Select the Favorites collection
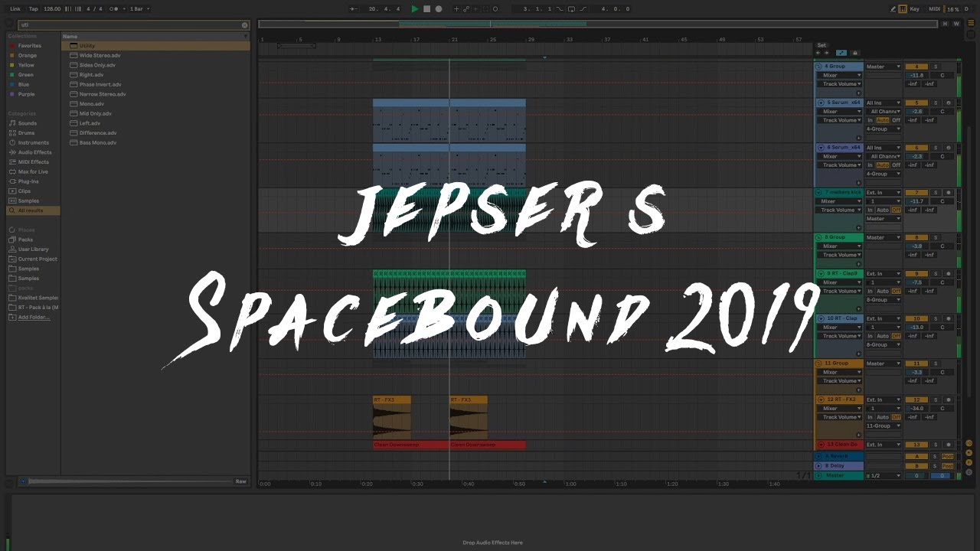 click(x=30, y=46)
